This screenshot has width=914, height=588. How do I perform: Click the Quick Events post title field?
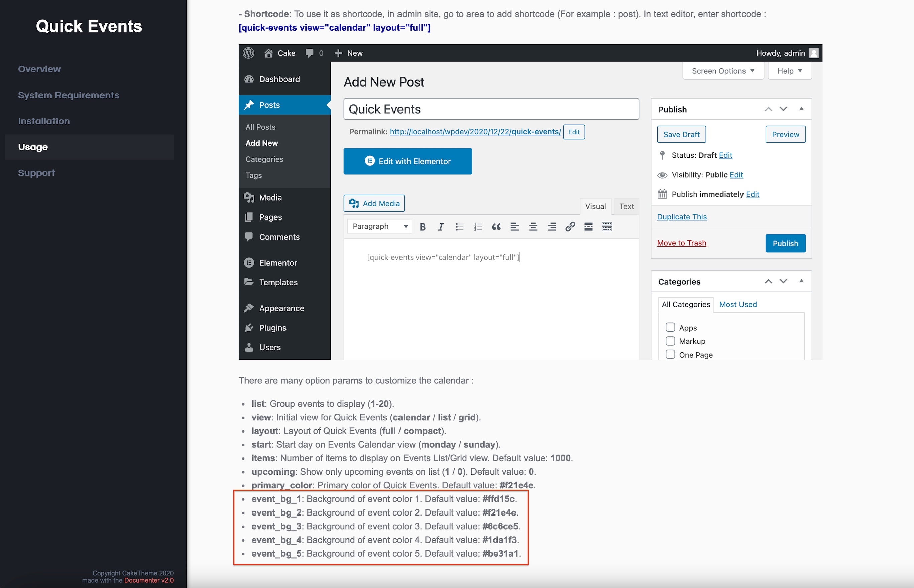pyautogui.click(x=491, y=109)
